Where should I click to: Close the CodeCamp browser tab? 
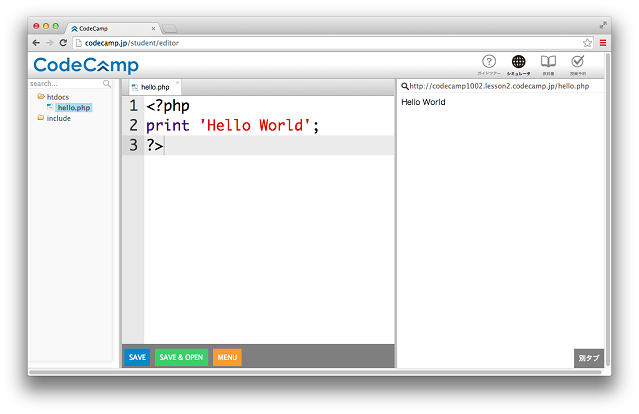pos(153,29)
